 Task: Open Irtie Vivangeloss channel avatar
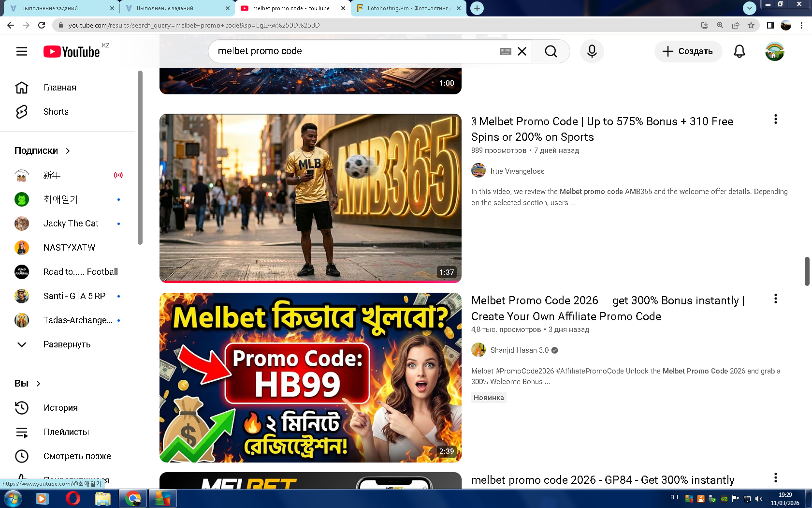coord(478,171)
